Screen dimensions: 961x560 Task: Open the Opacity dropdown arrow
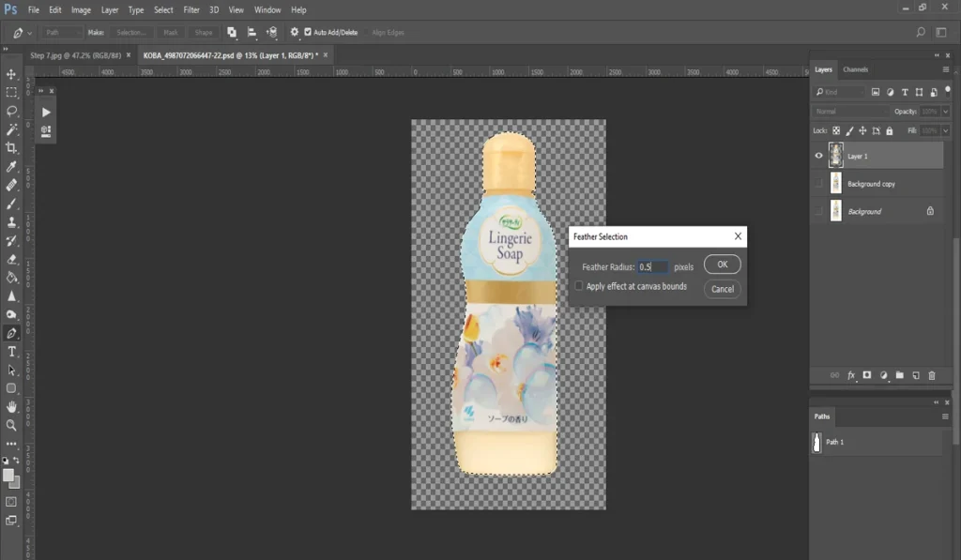[x=945, y=112]
